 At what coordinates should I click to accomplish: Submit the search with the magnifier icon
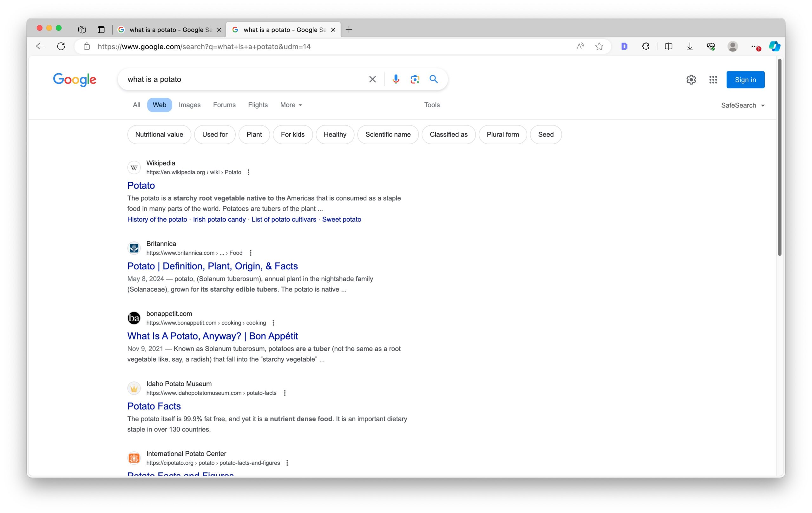[434, 79]
